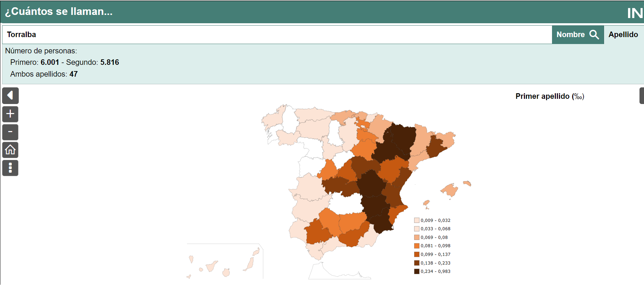Open the three-dot map options menu
This screenshot has height=285, width=644.
(10, 168)
